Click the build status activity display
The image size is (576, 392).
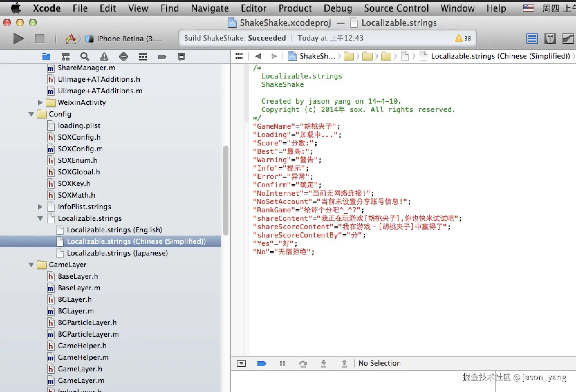pyautogui.click(x=327, y=38)
